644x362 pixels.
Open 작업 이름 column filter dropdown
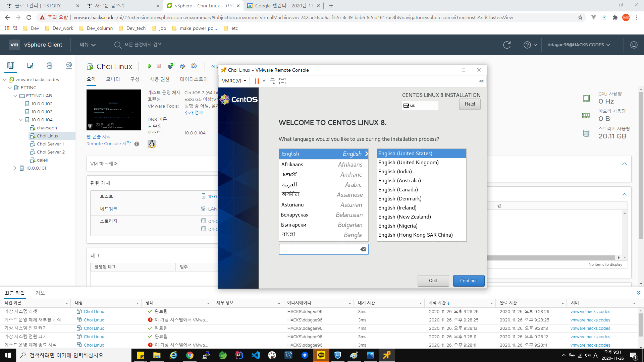point(66,303)
